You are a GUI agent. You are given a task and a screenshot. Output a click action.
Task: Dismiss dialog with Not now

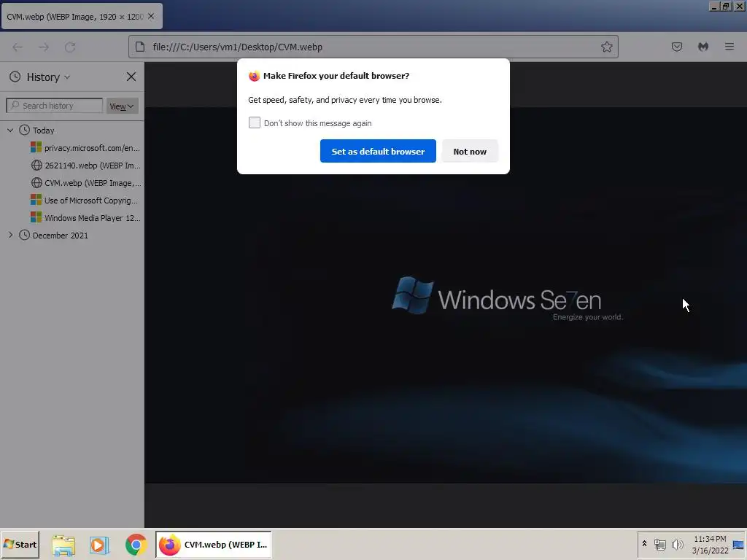[x=470, y=151]
